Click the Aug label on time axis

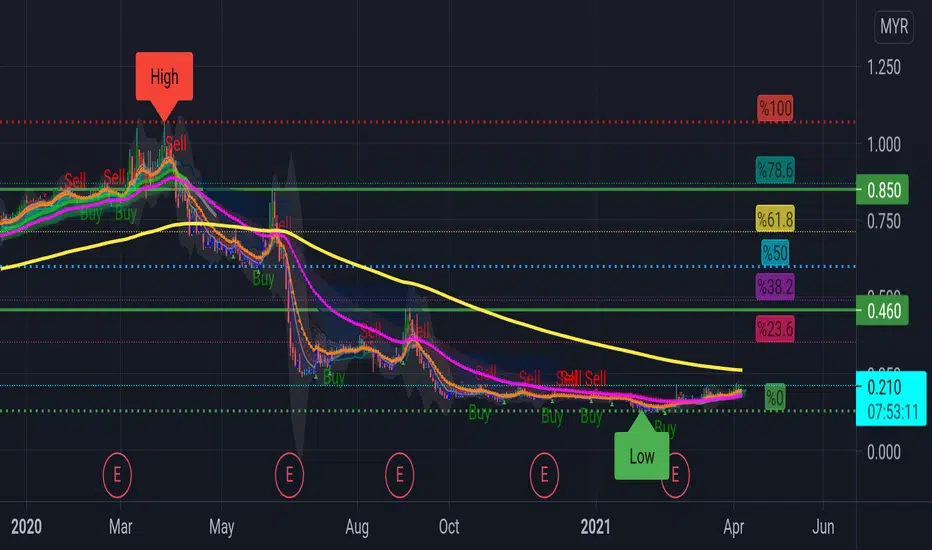(x=357, y=527)
